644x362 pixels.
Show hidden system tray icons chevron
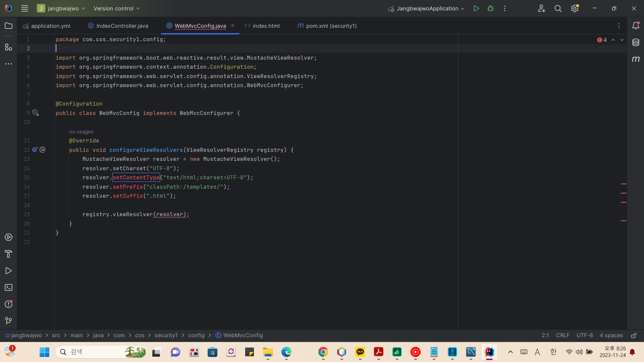click(511, 352)
